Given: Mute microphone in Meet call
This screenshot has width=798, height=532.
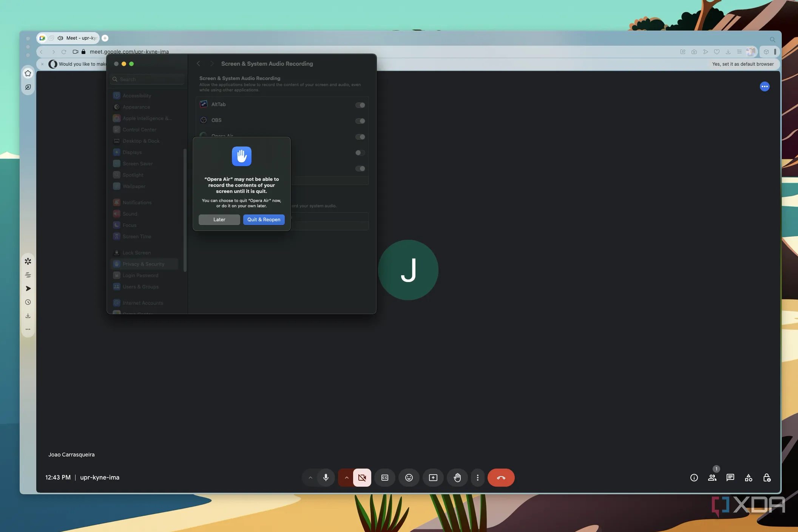Looking at the screenshot, I should [x=326, y=478].
